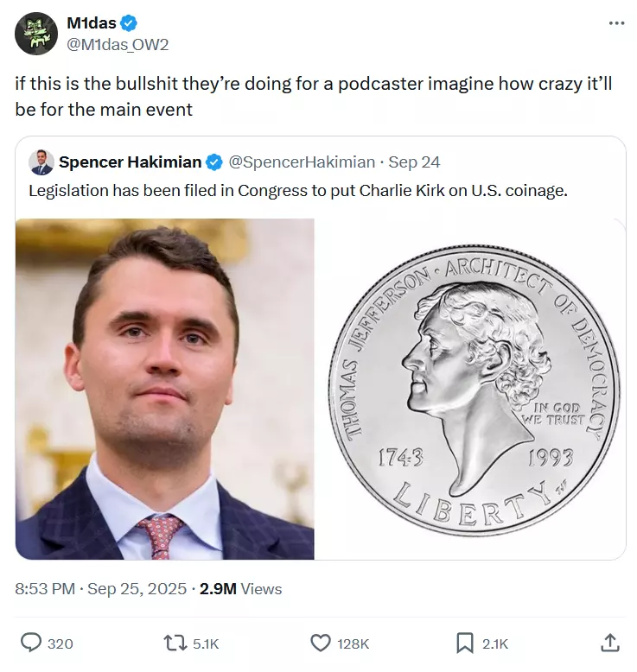The height and width of the screenshot is (672, 637).
Task: Click M1das verified blue checkmark badge
Action: (x=128, y=23)
